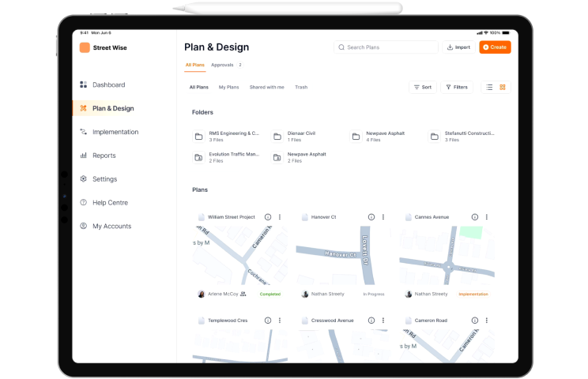This screenshot has height=379, width=588.
Task: Go to Reports in sidebar
Action: pyautogui.click(x=104, y=156)
